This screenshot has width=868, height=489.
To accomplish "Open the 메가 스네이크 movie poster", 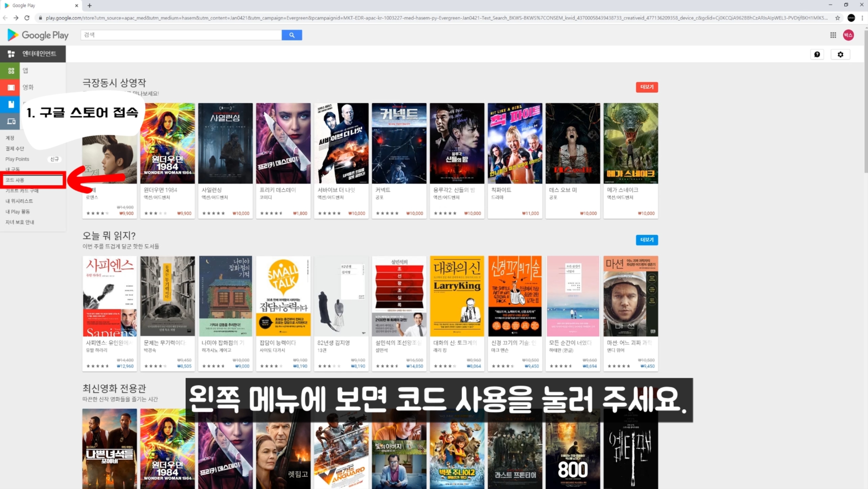I will (631, 143).
